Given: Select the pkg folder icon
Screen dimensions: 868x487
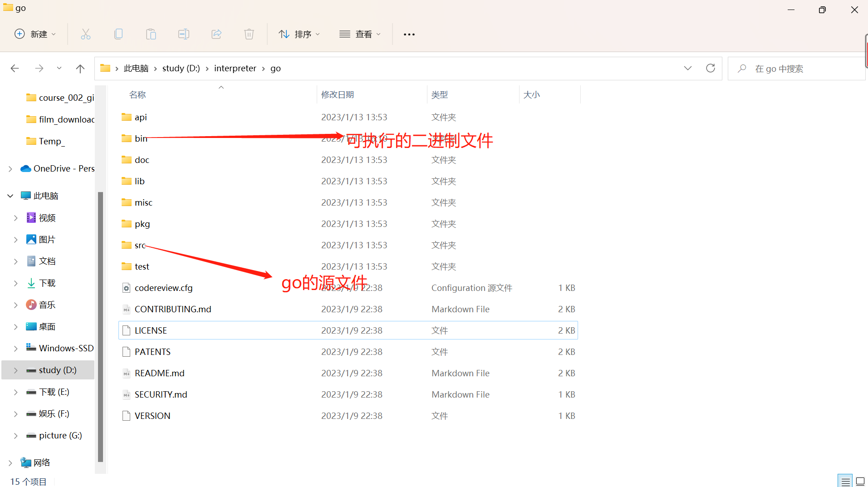Looking at the screenshot, I should tap(127, 224).
